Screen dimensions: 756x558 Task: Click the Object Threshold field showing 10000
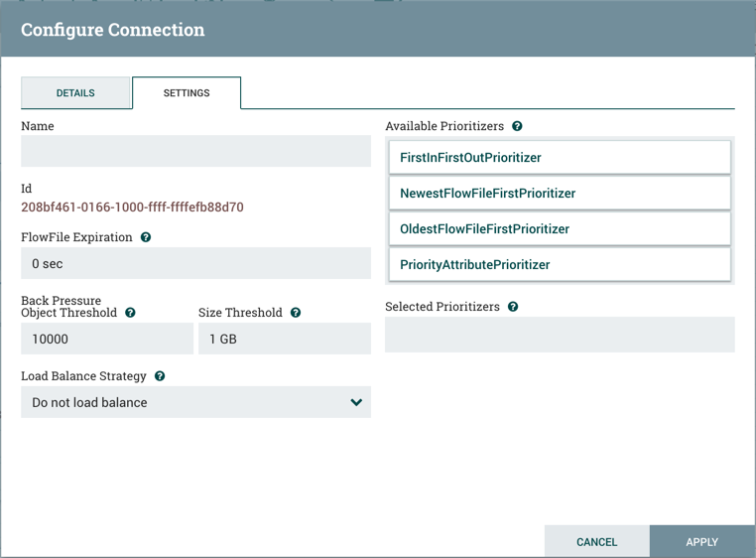(107, 339)
